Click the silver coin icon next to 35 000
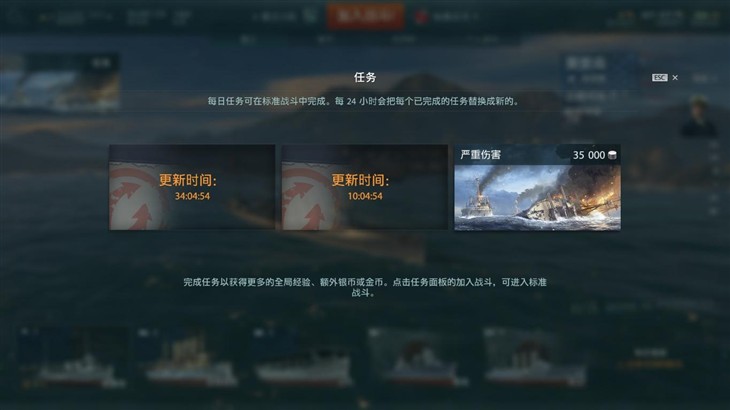Viewport: 730px width, 410px height. 612,155
